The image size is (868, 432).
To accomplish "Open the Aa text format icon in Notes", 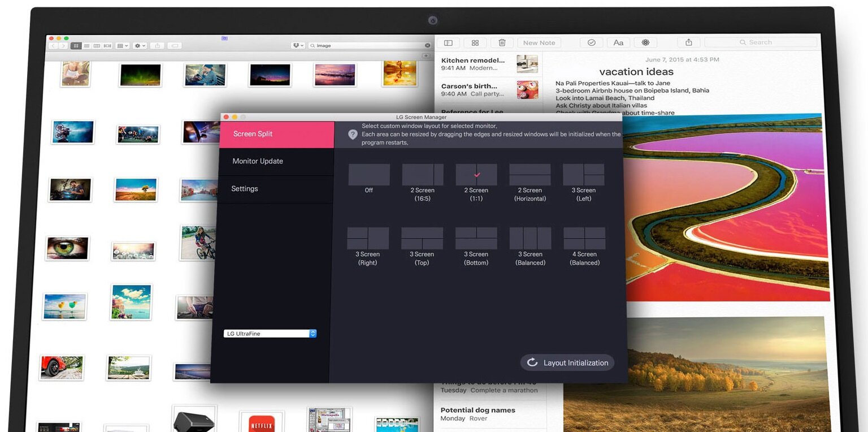I will click(x=618, y=43).
